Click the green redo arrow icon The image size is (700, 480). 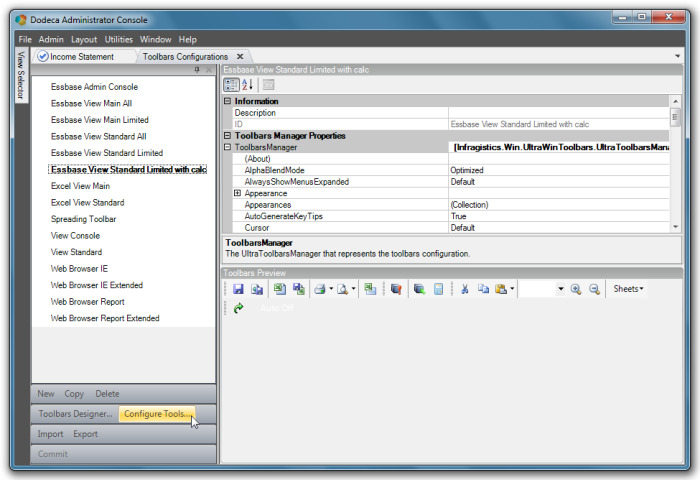point(238,308)
